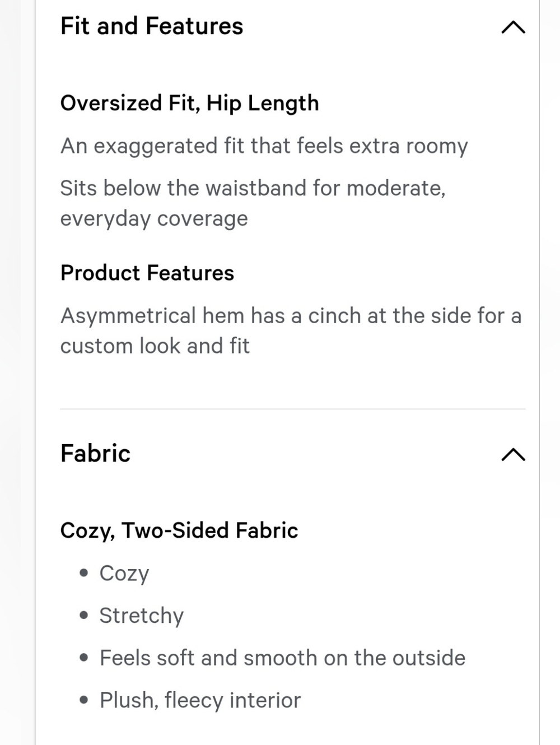The height and width of the screenshot is (745, 560).
Task: Click the Fit and Features heading
Action: point(152,26)
